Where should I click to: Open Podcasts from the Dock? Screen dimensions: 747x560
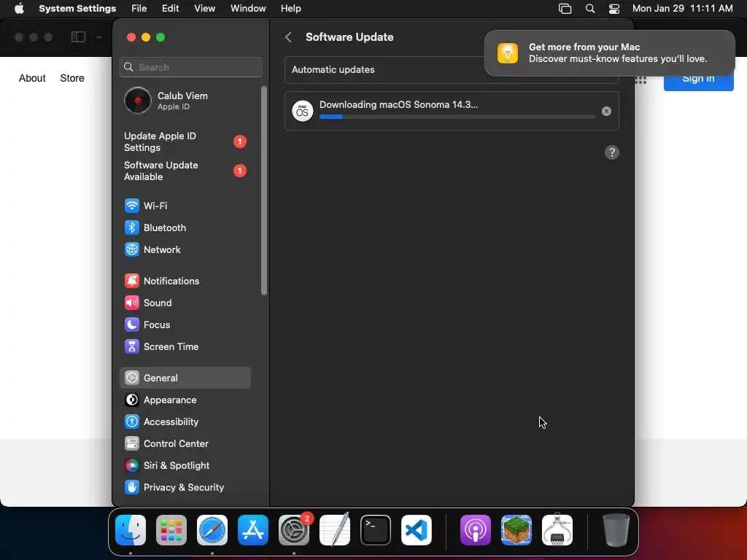[x=476, y=530]
